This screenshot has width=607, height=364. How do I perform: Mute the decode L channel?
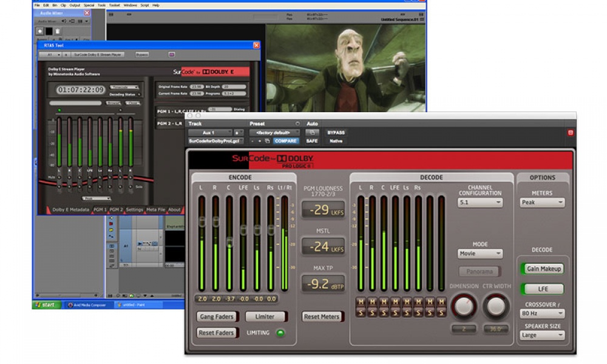click(361, 302)
